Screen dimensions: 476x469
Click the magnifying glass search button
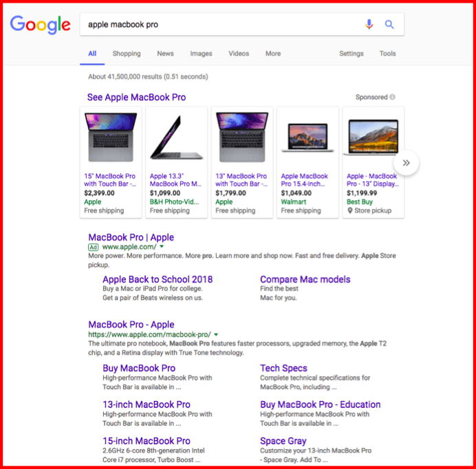click(389, 24)
